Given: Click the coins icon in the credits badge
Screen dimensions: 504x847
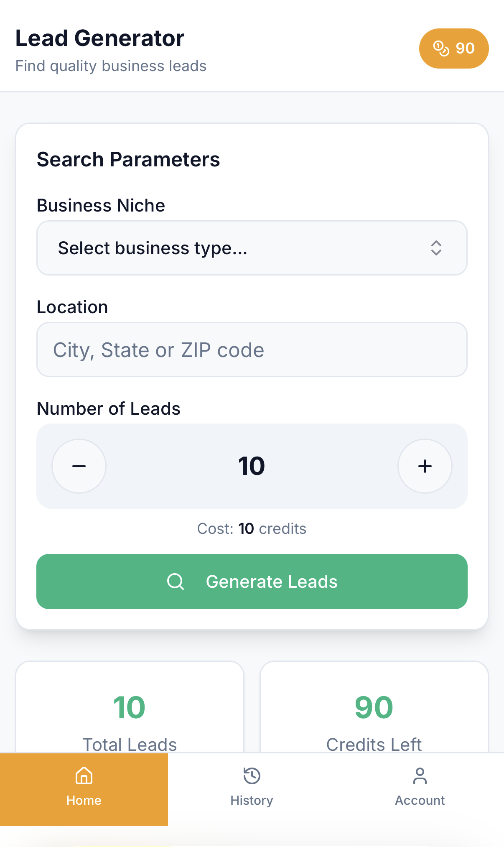Looking at the screenshot, I should (x=441, y=48).
